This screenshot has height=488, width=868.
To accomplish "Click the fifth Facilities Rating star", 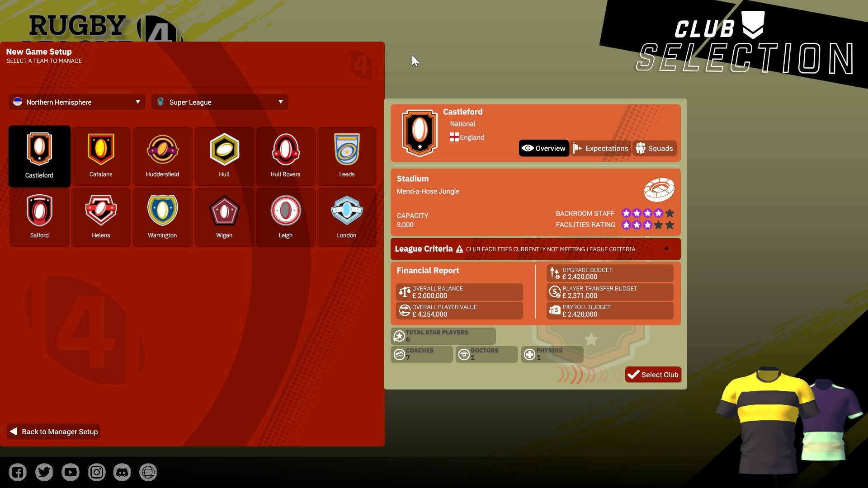I will click(670, 225).
